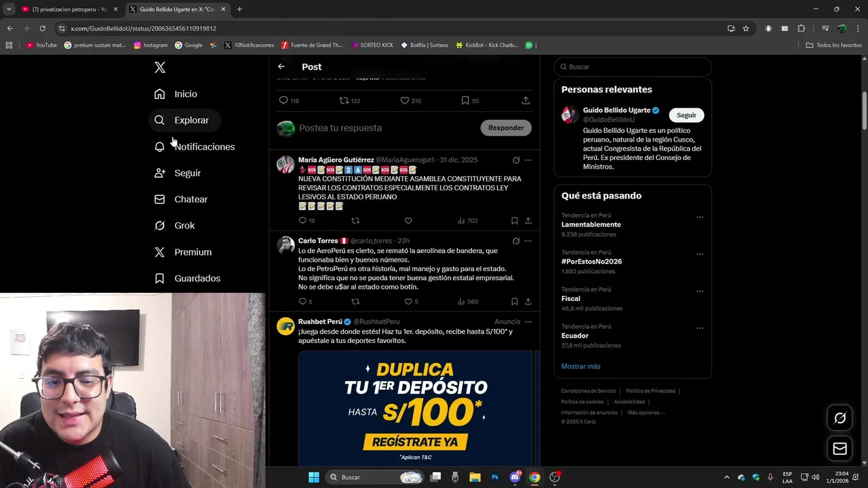Open Rushbet Perú advertiser profile
This screenshot has width=868, height=488.
point(320,321)
